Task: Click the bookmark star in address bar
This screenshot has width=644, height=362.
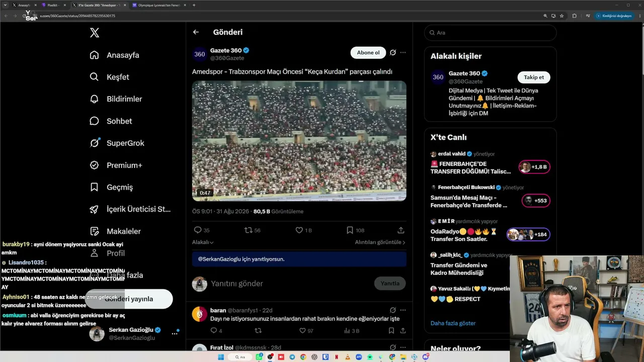Action: click(x=562, y=16)
